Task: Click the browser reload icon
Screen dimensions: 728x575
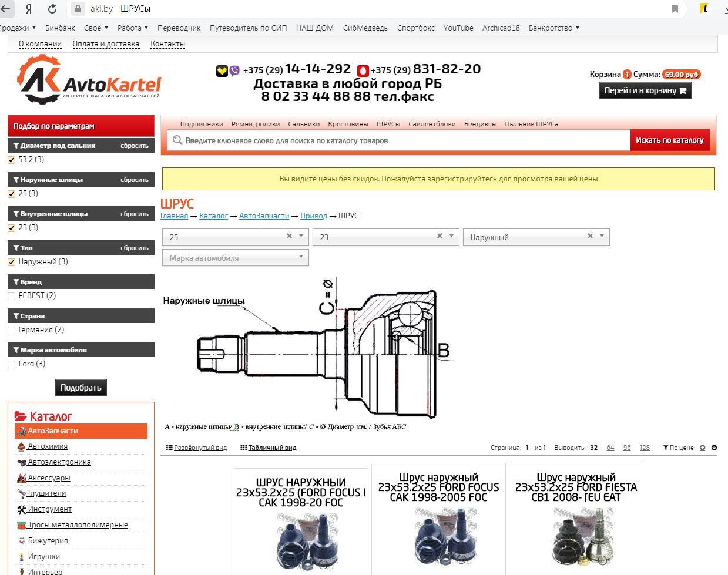Action: point(52,9)
